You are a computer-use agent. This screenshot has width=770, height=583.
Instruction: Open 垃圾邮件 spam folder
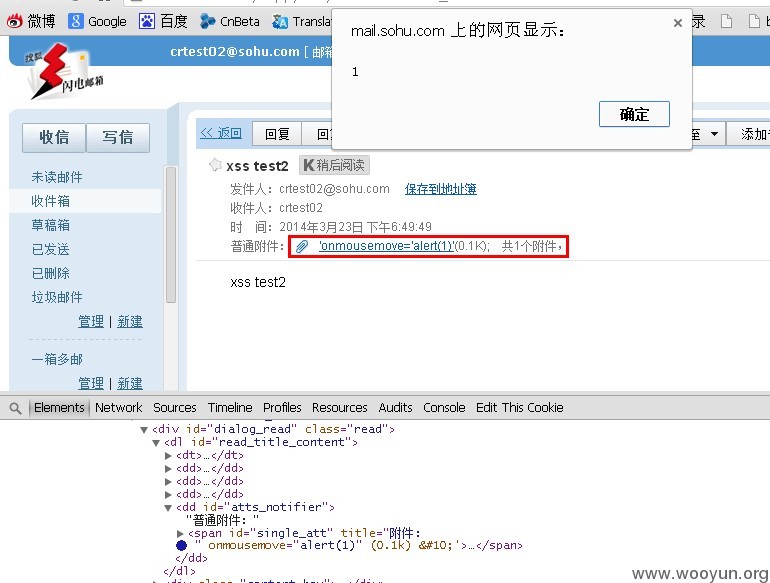coord(57,298)
